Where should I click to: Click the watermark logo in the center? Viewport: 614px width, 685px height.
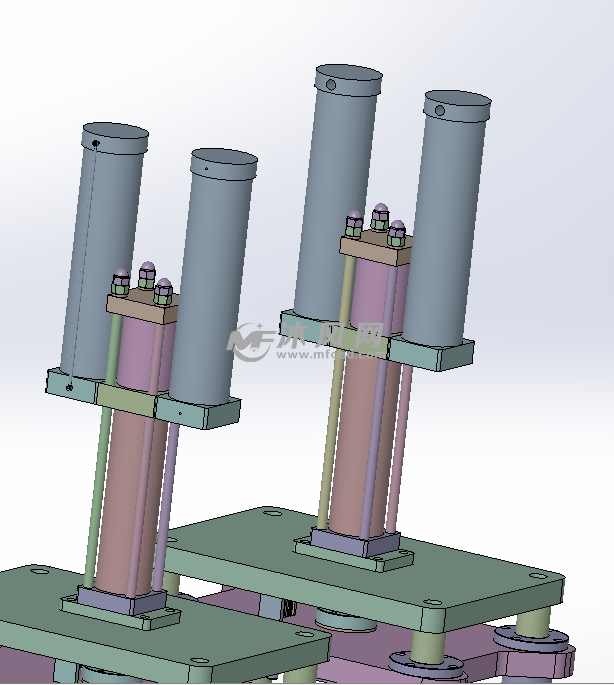[x=307, y=343]
